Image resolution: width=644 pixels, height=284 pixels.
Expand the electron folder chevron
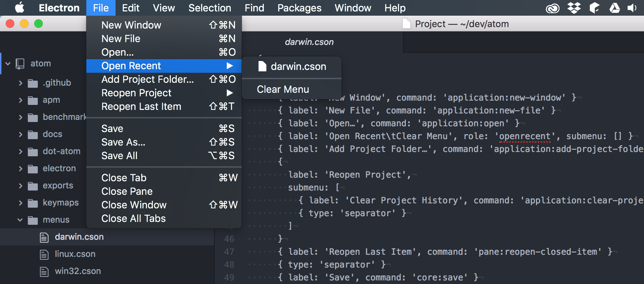point(20,169)
